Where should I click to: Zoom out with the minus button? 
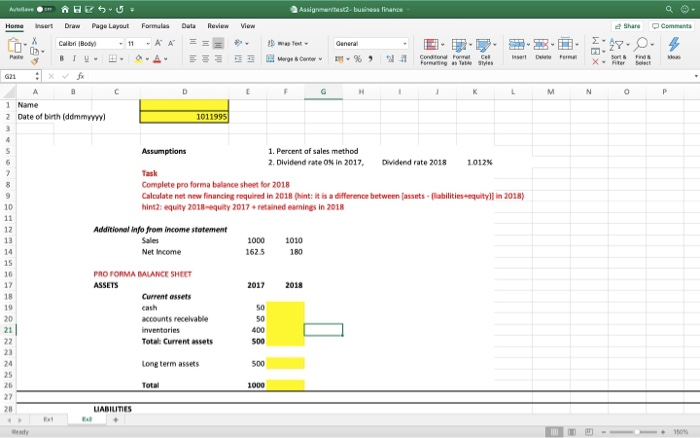(x=604, y=432)
